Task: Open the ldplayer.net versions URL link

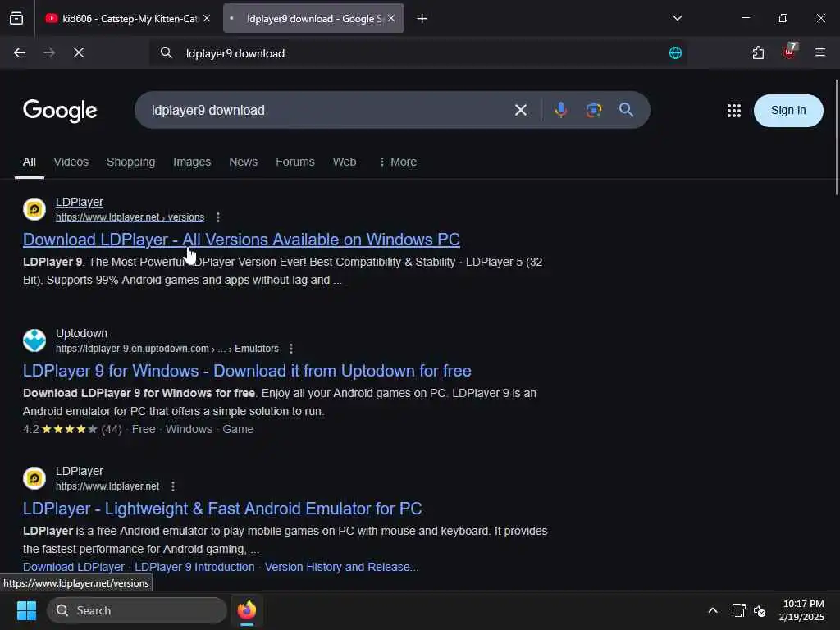Action: pyautogui.click(x=130, y=217)
